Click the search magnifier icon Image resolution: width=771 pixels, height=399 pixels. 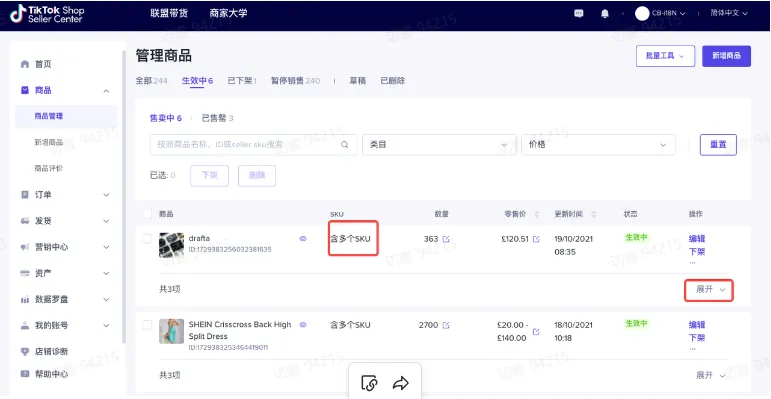[x=345, y=145]
